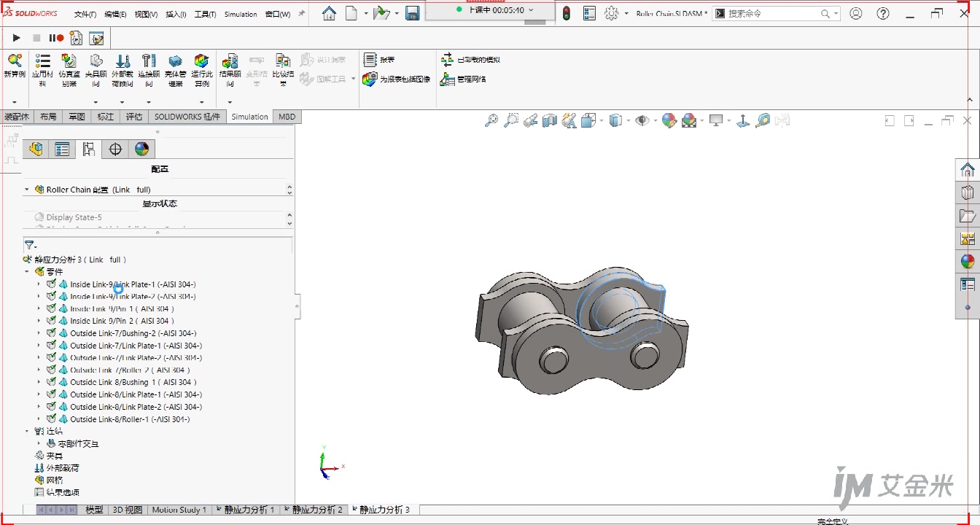Click Run This Study (运行此算例) icon
This screenshot has height=525, width=980.
click(x=201, y=62)
